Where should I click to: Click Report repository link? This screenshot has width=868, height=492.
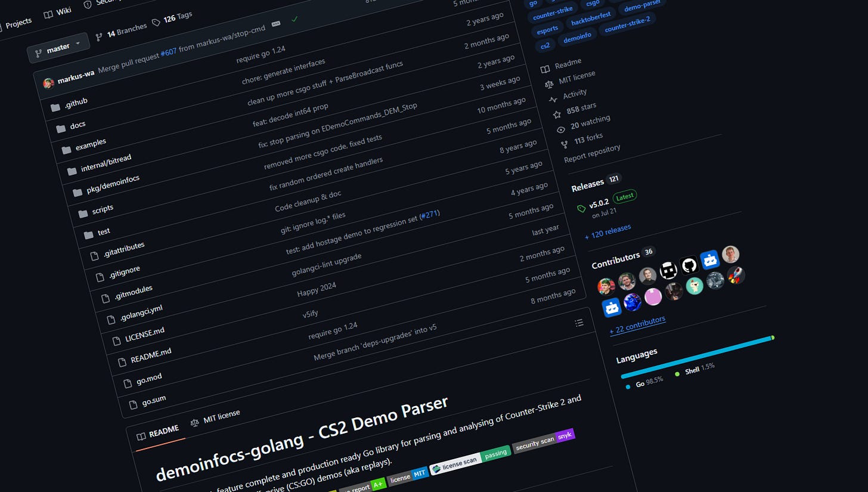click(592, 153)
